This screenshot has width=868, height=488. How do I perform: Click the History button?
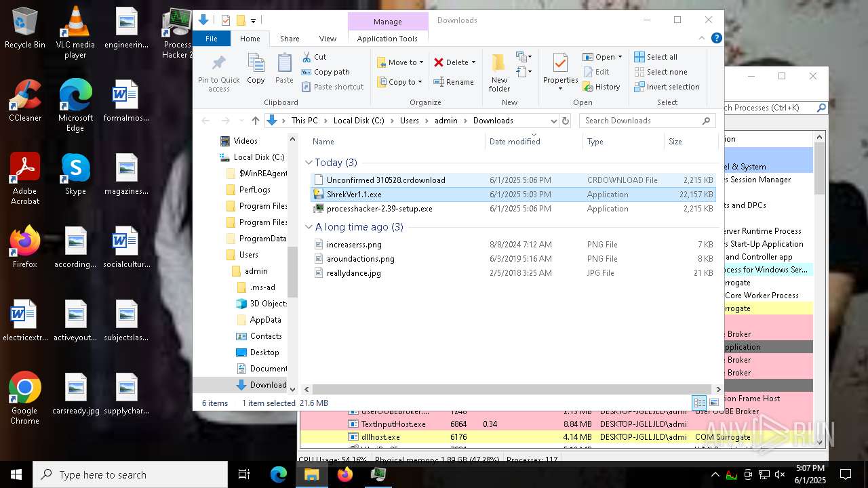(x=601, y=87)
